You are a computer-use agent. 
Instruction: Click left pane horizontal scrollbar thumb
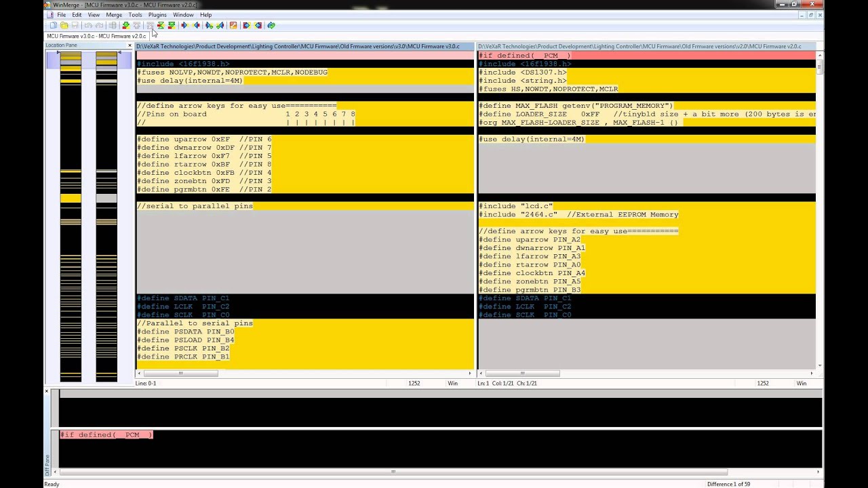pyautogui.click(x=181, y=373)
